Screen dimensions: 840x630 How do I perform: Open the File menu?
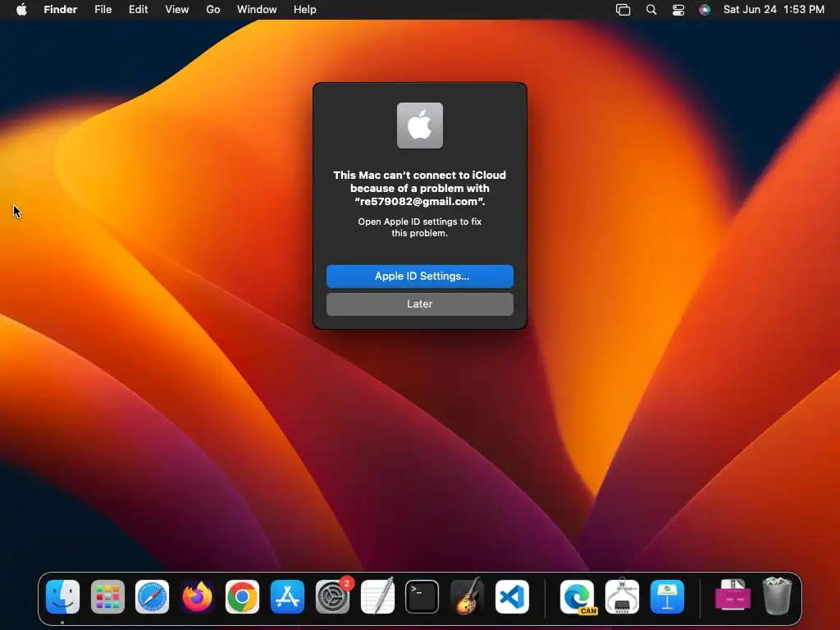coord(103,10)
